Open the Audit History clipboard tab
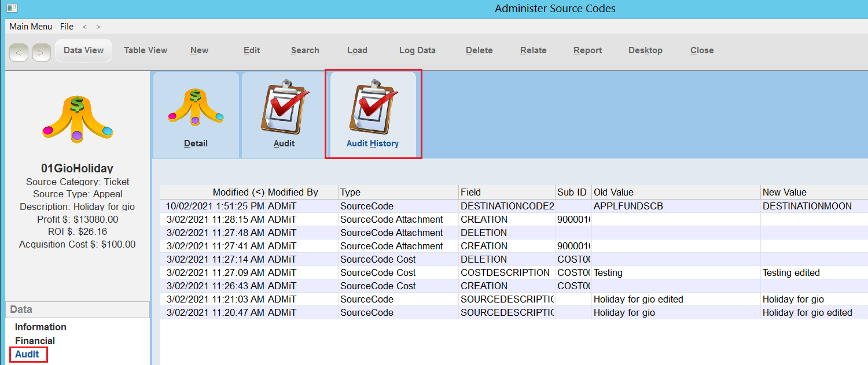The height and width of the screenshot is (365, 868). tap(373, 115)
